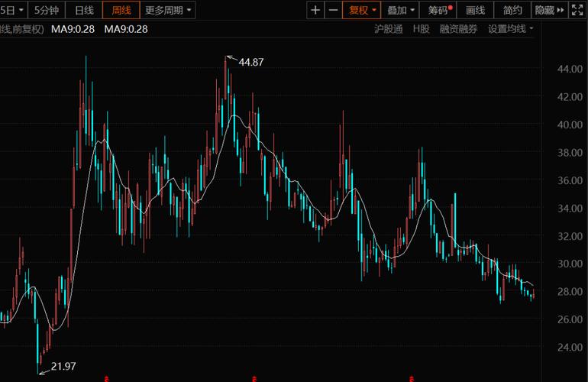Click the 融资融券 margin trading button
Viewport: 588px width, 382px height.
(458, 28)
